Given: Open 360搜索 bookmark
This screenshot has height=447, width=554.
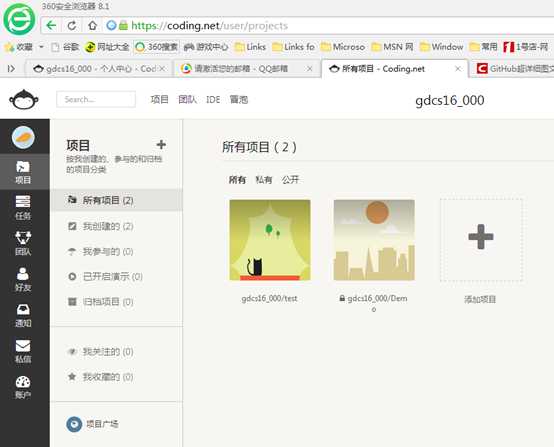Looking at the screenshot, I should (157, 47).
